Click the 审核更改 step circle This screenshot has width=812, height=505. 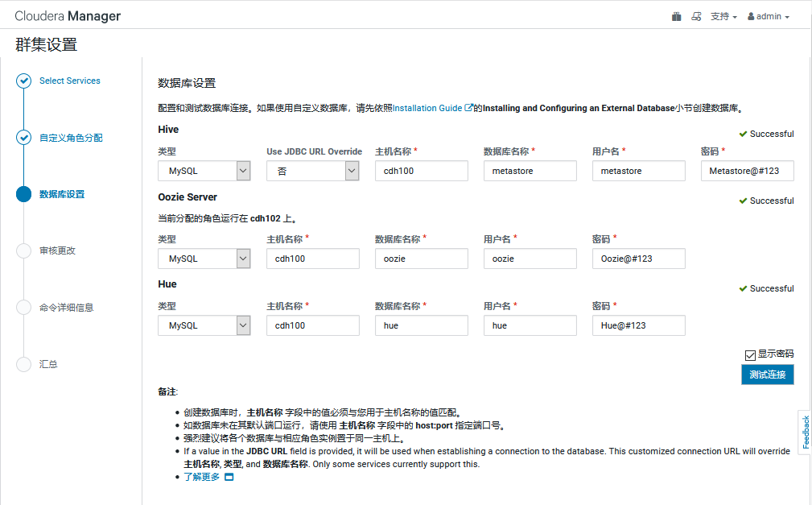23,250
